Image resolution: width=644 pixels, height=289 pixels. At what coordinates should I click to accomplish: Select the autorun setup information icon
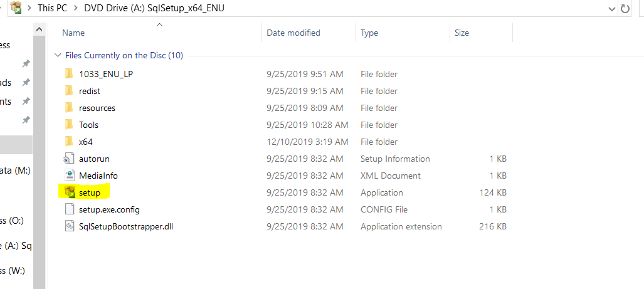(69, 159)
